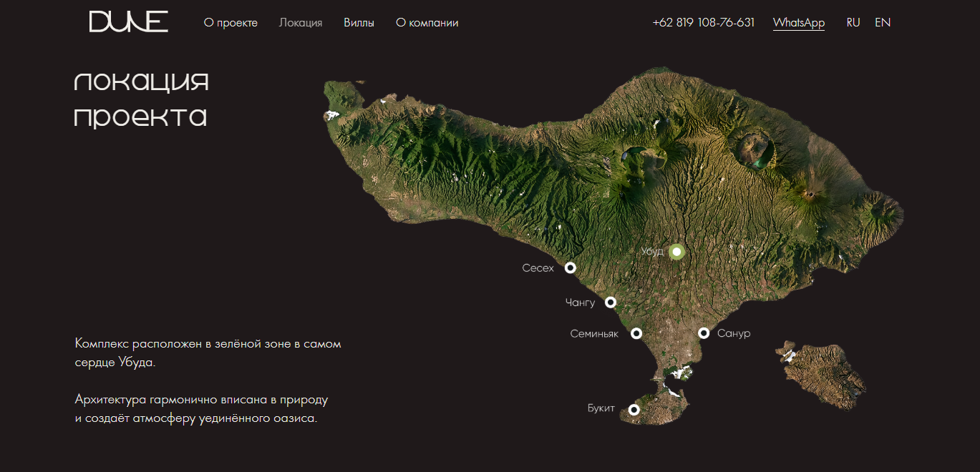Viewport: 980px width, 472px height.
Task: Switch language to EN
Action: [x=883, y=23]
